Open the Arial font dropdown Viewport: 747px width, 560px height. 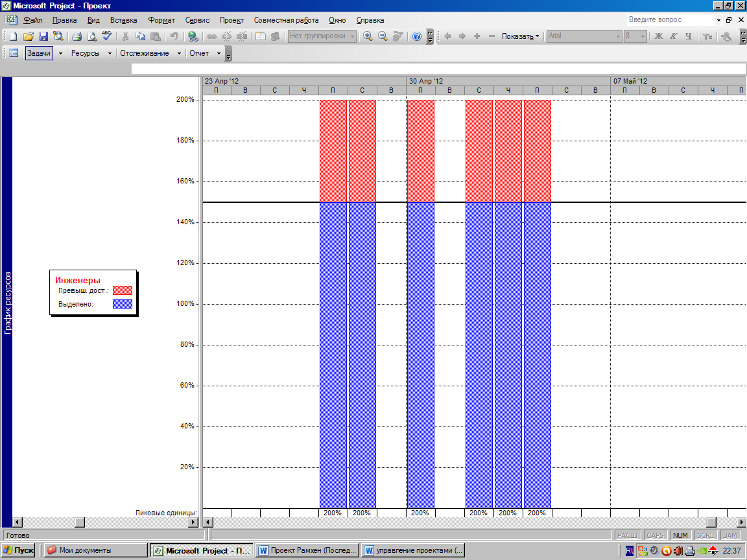(x=619, y=36)
